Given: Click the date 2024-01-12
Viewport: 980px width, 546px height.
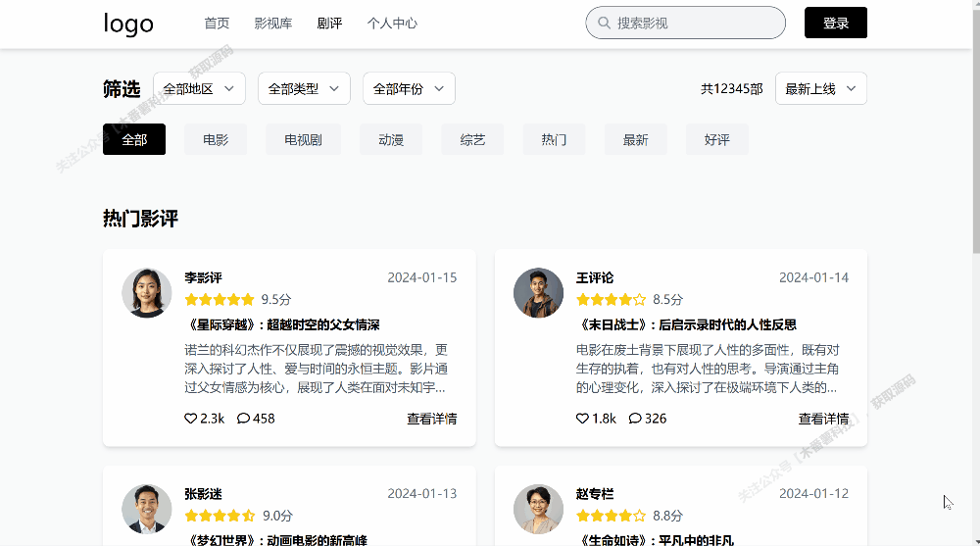Looking at the screenshot, I should click(x=813, y=494).
